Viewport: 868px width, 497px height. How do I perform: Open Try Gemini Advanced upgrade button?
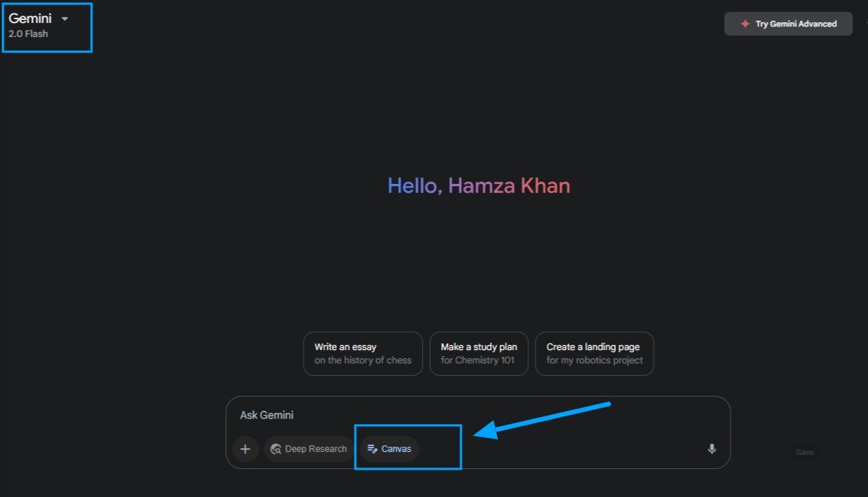[788, 24]
